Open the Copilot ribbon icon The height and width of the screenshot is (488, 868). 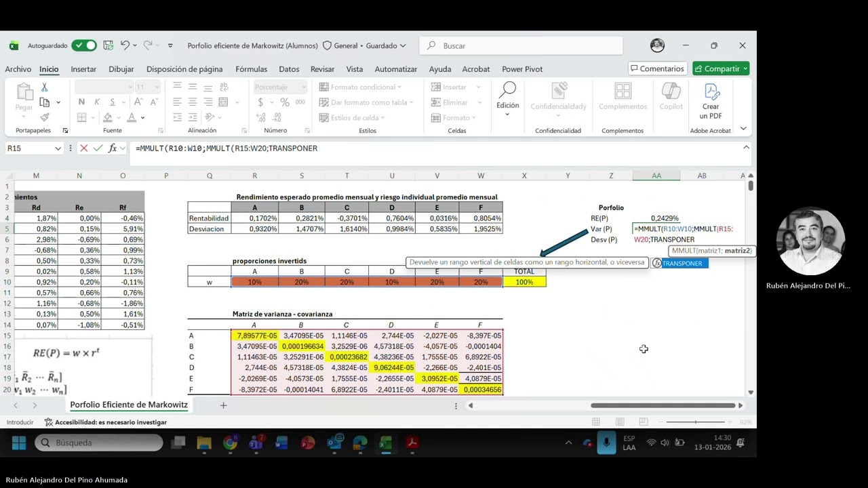(671, 91)
